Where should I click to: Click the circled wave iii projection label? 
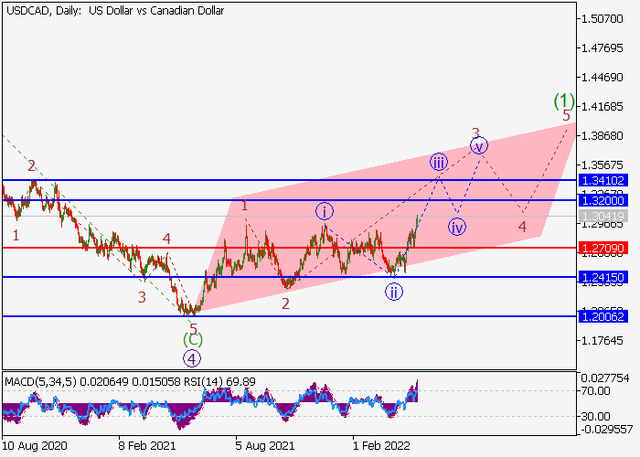(x=439, y=162)
